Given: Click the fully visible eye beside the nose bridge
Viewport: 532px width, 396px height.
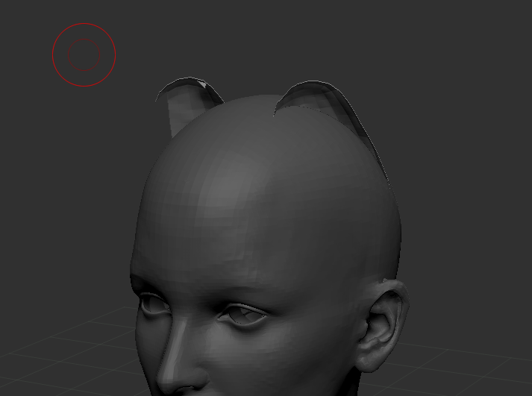Looking at the screenshot, I should pyautogui.click(x=242, y=316).
